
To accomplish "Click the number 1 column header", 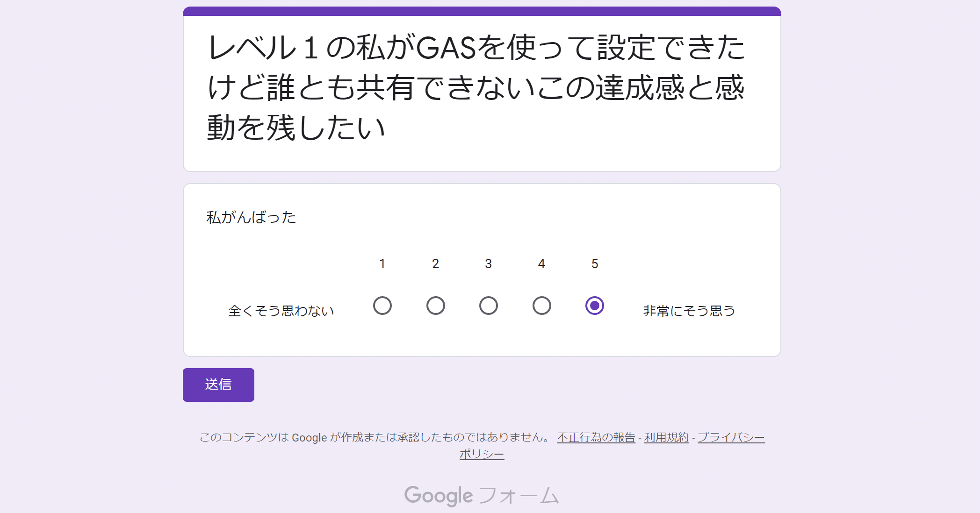I will point(382,264).
